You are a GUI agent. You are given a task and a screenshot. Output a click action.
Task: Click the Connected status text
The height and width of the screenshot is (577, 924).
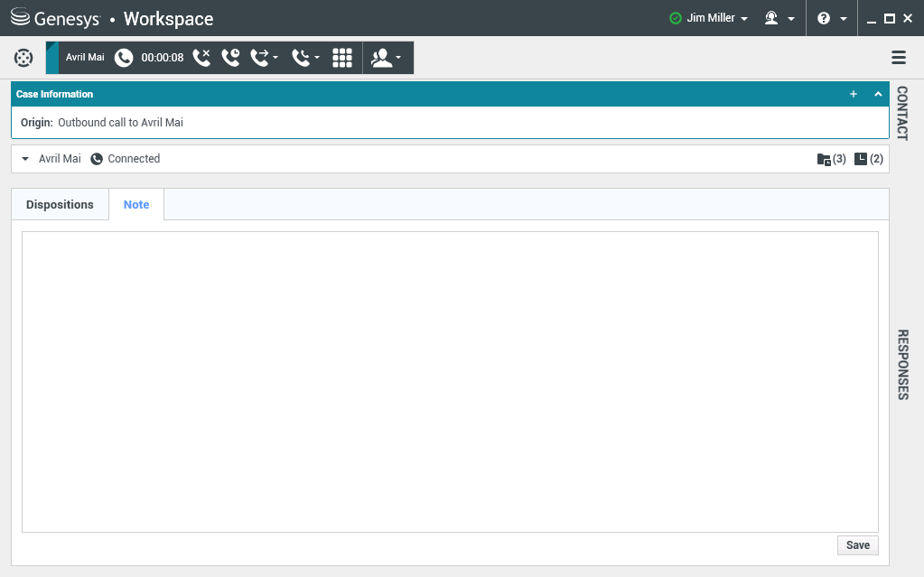pyautogui.click(x=134, y=159)
